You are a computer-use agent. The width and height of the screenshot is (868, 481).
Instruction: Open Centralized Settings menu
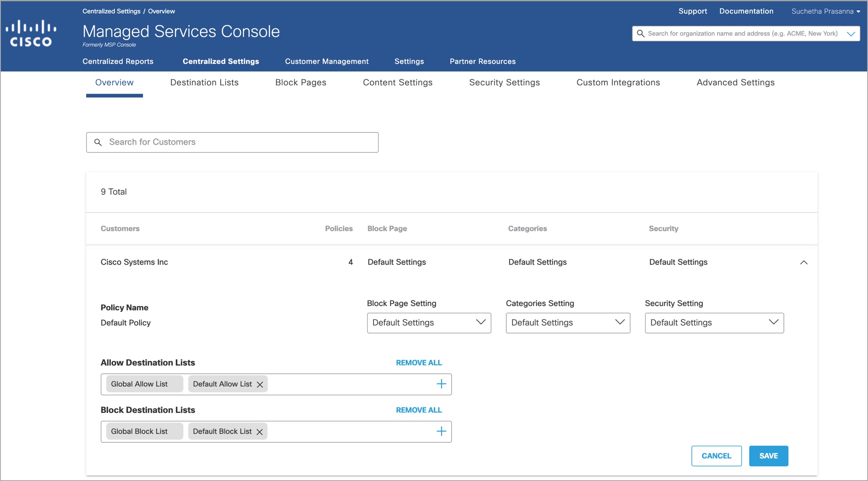221,61
